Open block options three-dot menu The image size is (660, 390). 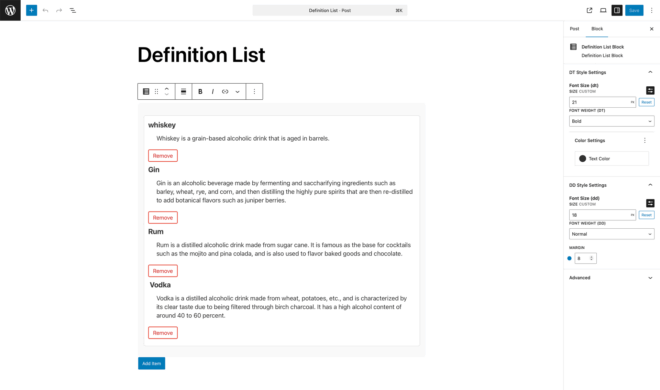(254, 91)
